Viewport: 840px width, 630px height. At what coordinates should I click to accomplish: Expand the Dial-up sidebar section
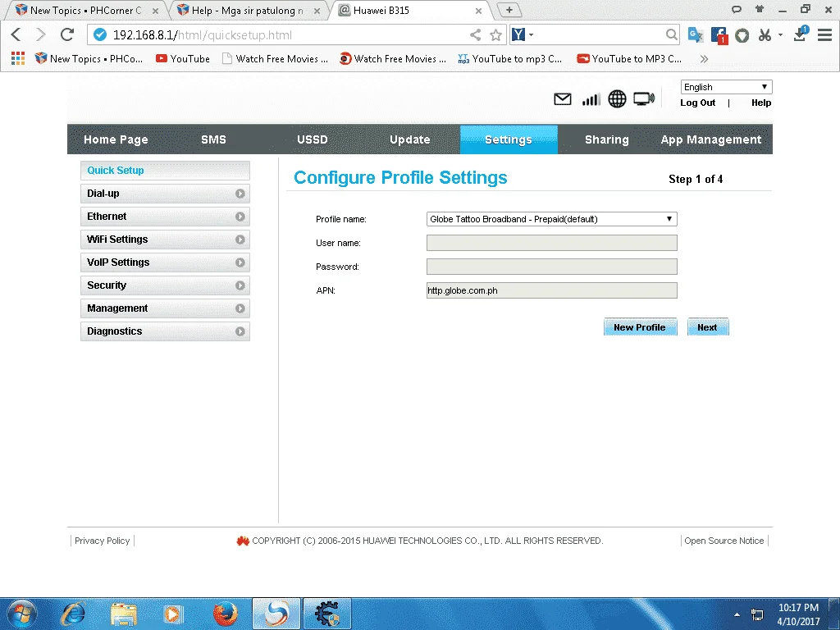coord(165,194)
